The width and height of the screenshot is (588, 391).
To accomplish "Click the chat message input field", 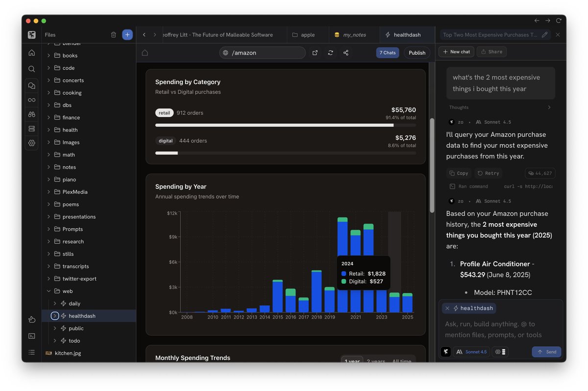I will click(500, 330).
